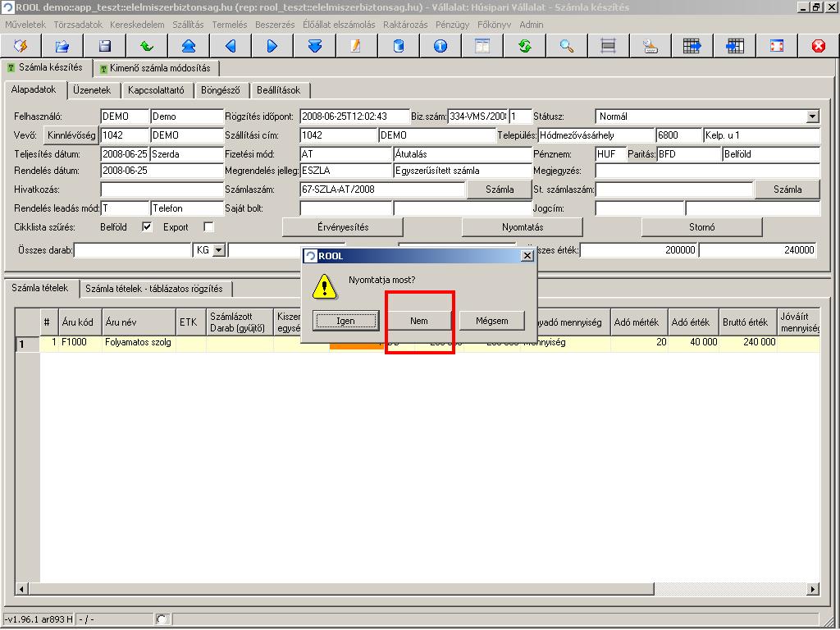Click the table import arrow icon
The height and width of the screenshot is (630, 840).
(734, 46)
